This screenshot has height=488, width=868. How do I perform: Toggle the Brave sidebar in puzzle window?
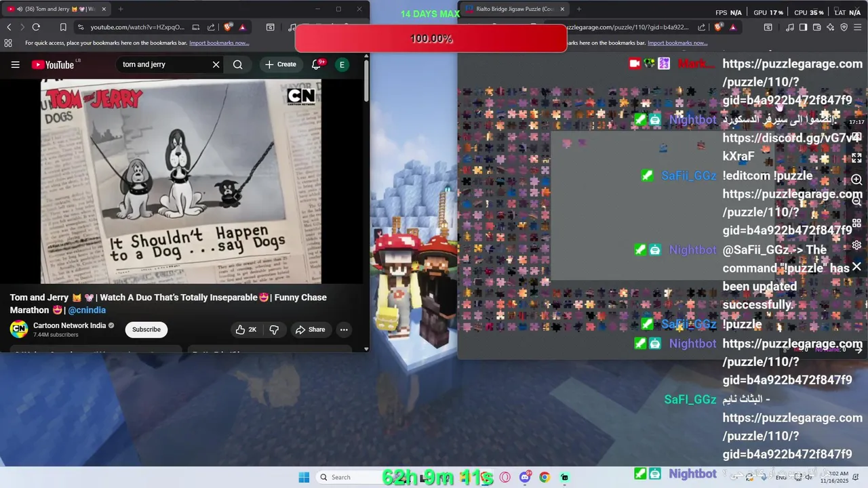[x=803, y=27]
